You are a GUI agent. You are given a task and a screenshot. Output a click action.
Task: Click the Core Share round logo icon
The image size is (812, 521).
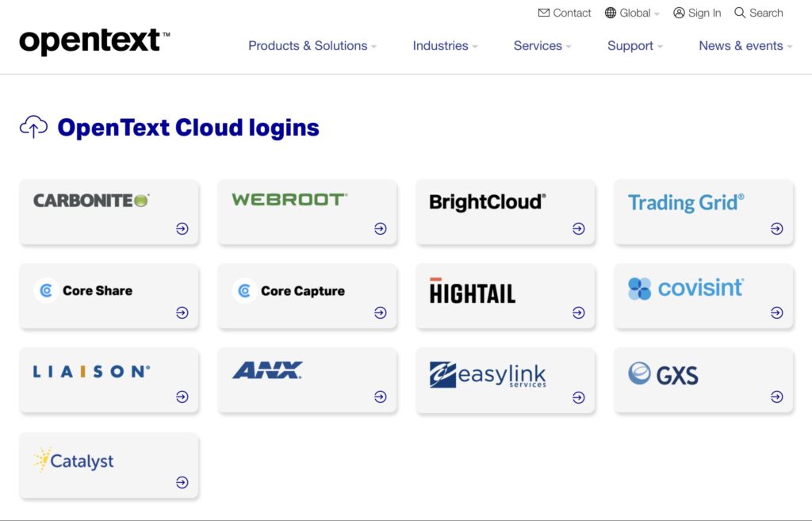(46, 290)
